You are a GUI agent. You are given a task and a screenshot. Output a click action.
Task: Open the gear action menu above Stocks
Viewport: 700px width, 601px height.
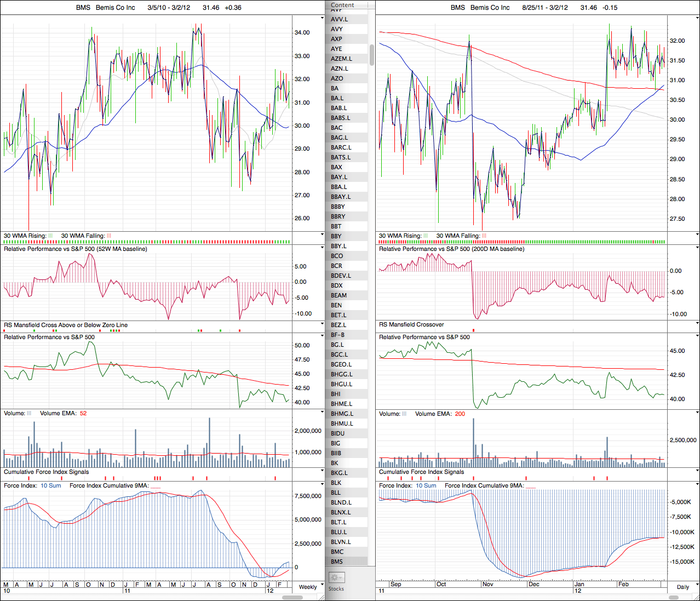(336, 577)
